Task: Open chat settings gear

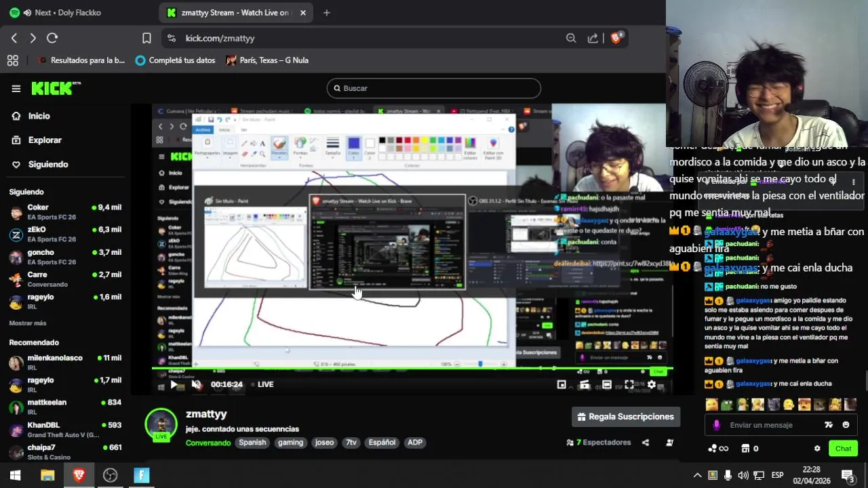Action: tap(817, 449)
